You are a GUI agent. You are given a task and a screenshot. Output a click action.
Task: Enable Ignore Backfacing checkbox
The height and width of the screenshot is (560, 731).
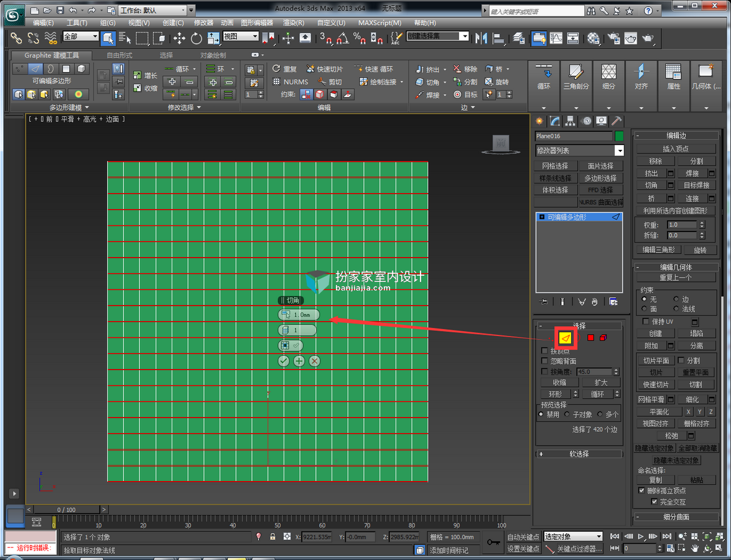tap(544, 361)
